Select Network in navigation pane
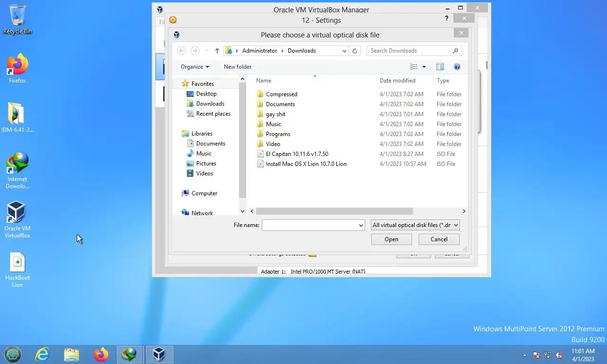The height and width of the screenshot is (364, 607). coord(202,213)
